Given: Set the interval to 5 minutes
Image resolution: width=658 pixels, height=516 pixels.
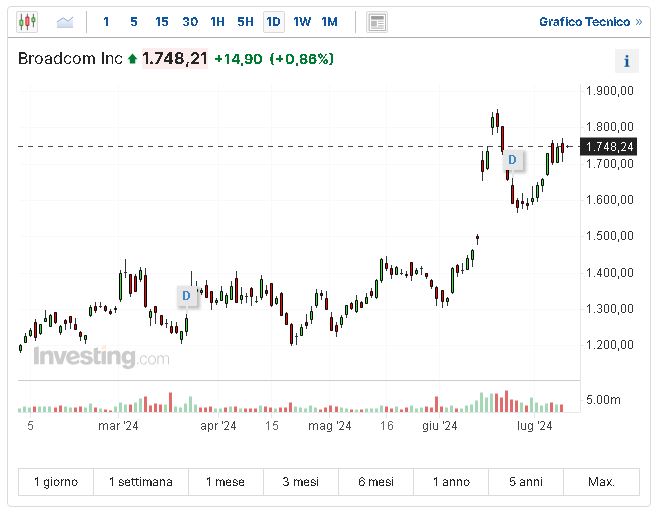Looking at the screenshot, I should click(134, 22).
